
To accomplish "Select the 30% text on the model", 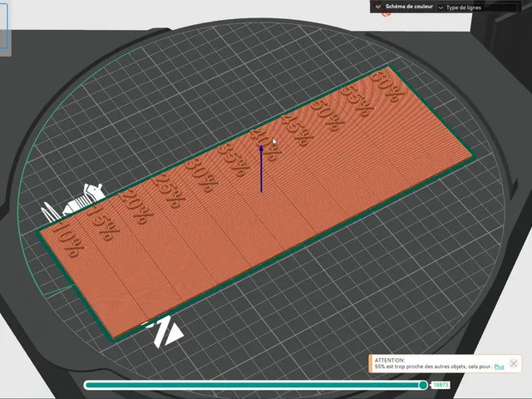I will click(x=201, y=175).
